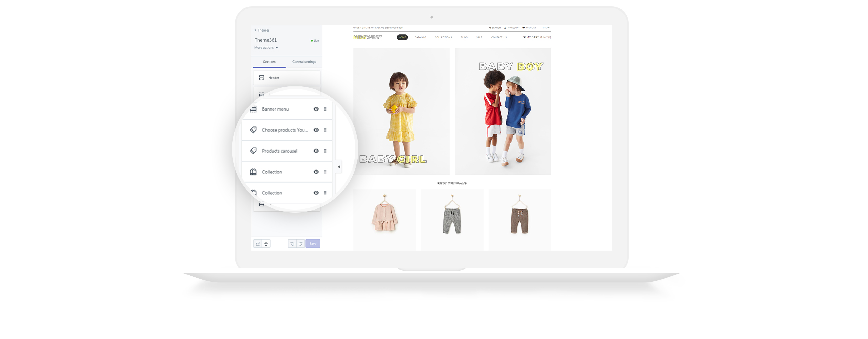
Task: Click the green Live status indicator
Action: click(315, 41)
